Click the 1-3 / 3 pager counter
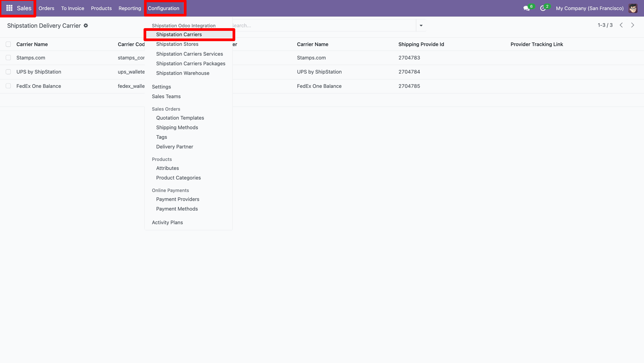This screenshot has height=363, width=644. [x=605, y=25]
